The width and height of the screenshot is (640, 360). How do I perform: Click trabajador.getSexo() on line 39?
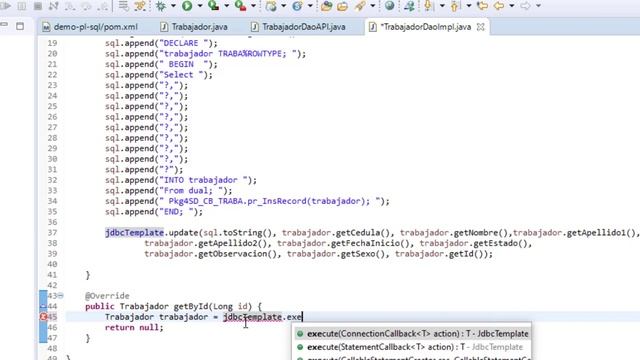click(x=336, y=254)
